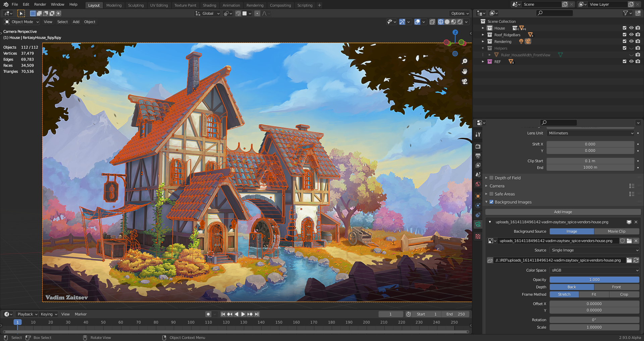
Task: Click the Add Image button
Action: (563, 212)
